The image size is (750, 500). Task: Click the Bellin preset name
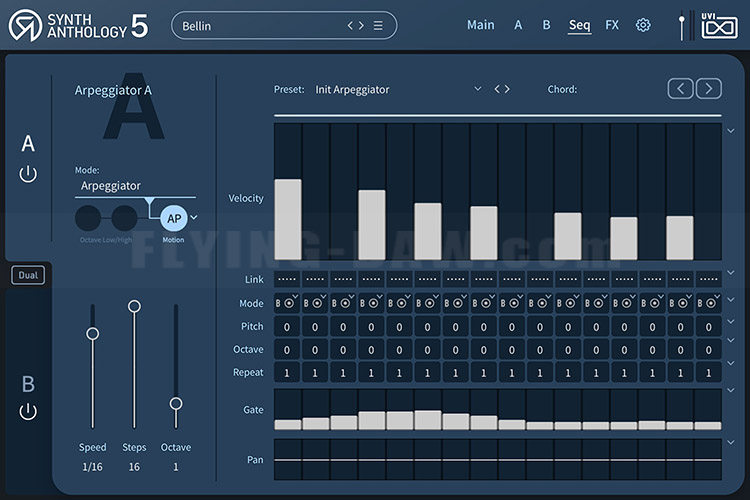click(197, 26)
